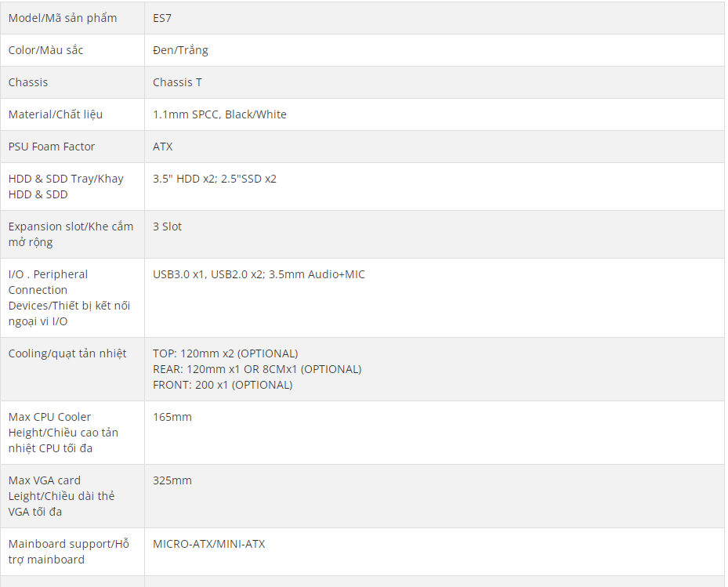Select the Material/Chất liệu label
Screen dimensions: 728x587
point(56,114)
